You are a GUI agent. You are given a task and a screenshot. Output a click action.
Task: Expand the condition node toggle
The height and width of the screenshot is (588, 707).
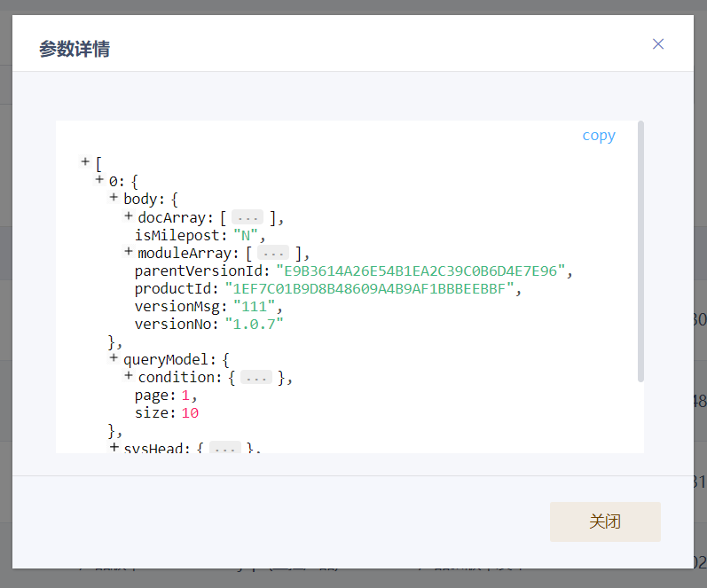pos(129,376)
